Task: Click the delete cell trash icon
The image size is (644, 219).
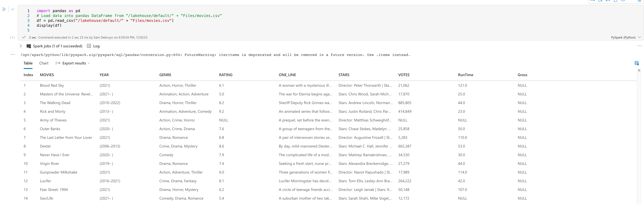Action: tap(639, 1)
